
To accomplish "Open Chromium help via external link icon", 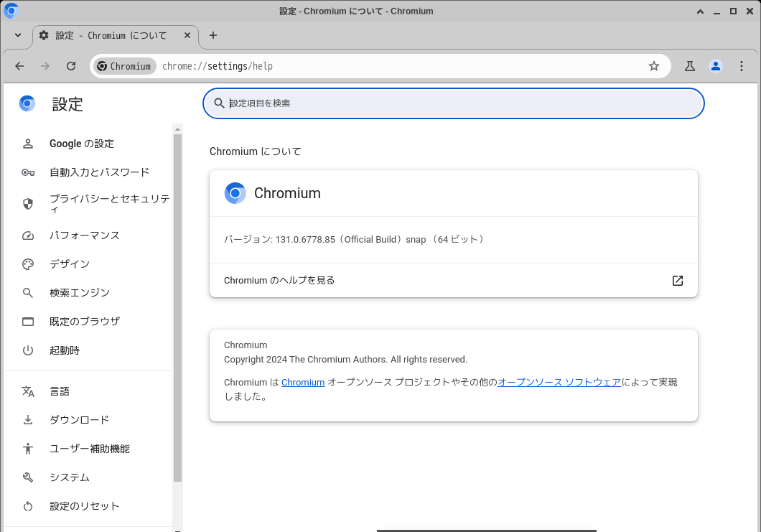I will (677, 281).
